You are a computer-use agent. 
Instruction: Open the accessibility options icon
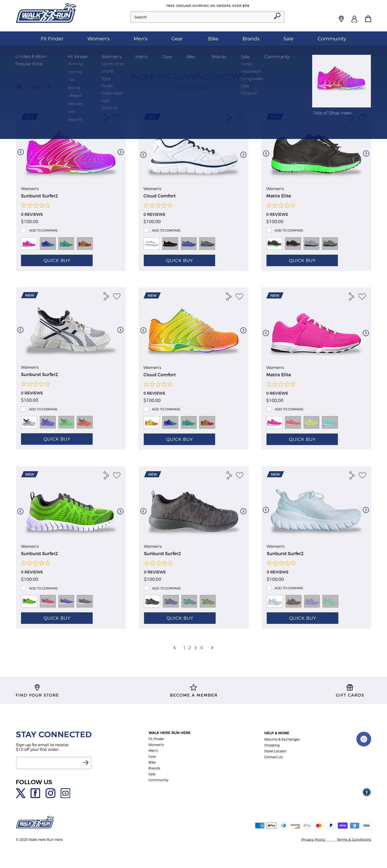coord(366,792)
